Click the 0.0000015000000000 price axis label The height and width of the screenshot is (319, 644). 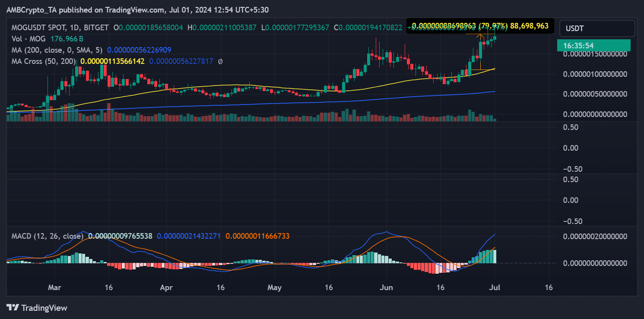coord(596,54)
